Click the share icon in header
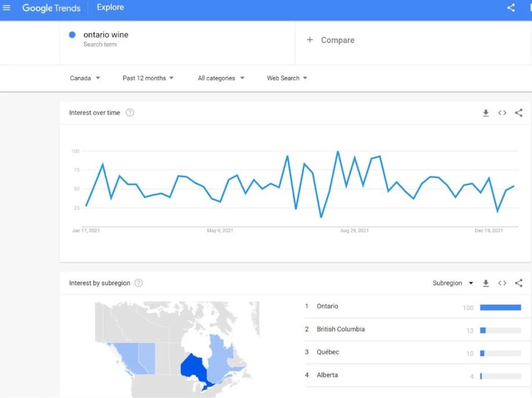Screen dimensions: 532x398 click(x=511, y=8)
